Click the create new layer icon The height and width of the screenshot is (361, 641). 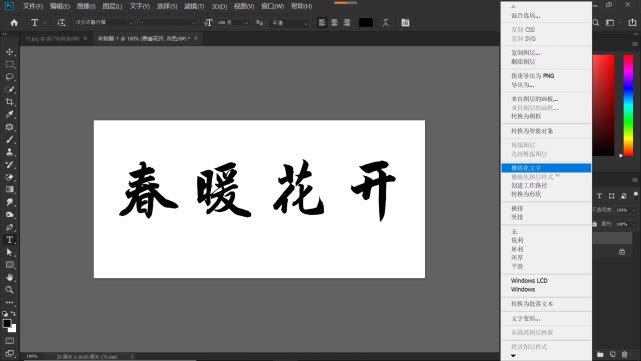[x=612, y=354]
